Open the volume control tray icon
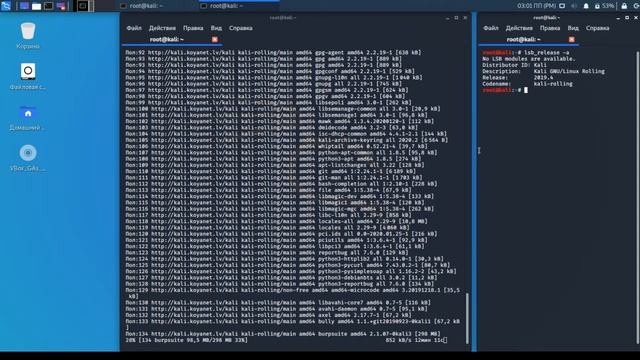Image resolution: width=640 pixels, height=360 pixels. pyautogui.click(x=574, y=6)
